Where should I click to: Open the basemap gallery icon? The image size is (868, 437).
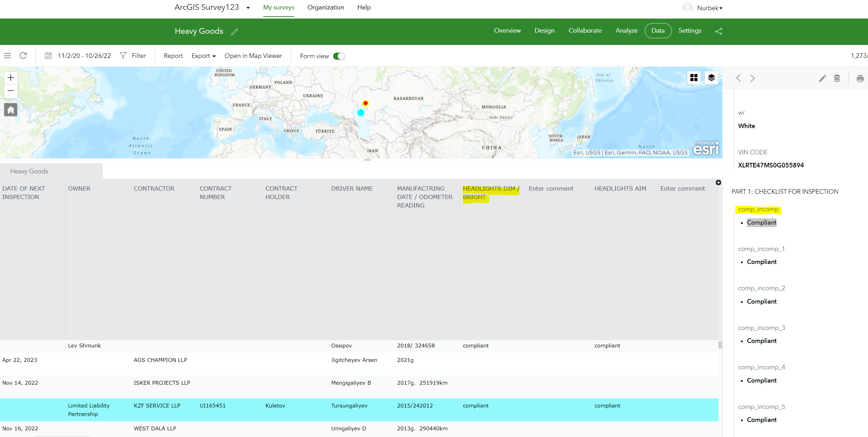pyautogui.click(x=694, y=78)
